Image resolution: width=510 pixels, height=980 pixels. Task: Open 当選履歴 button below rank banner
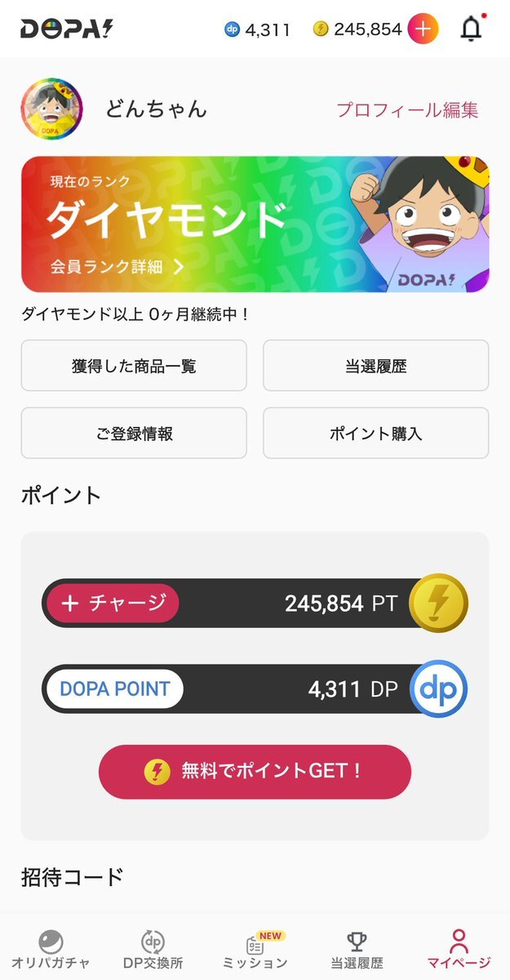click(x=375, y=366)
